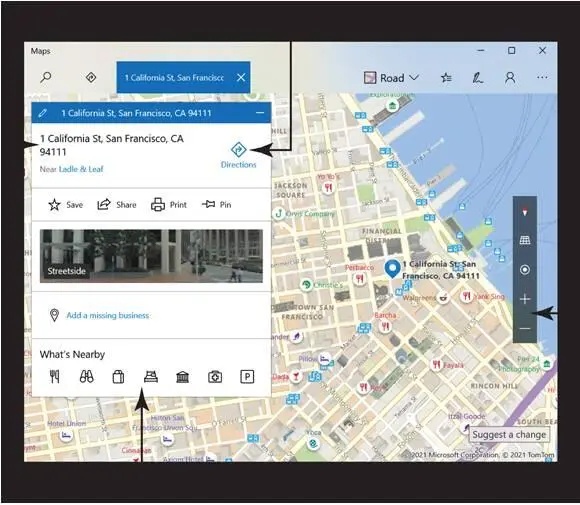Save this place with star
Image resolution: width=580 pixels, height=505 pixels.
point(65,205)
